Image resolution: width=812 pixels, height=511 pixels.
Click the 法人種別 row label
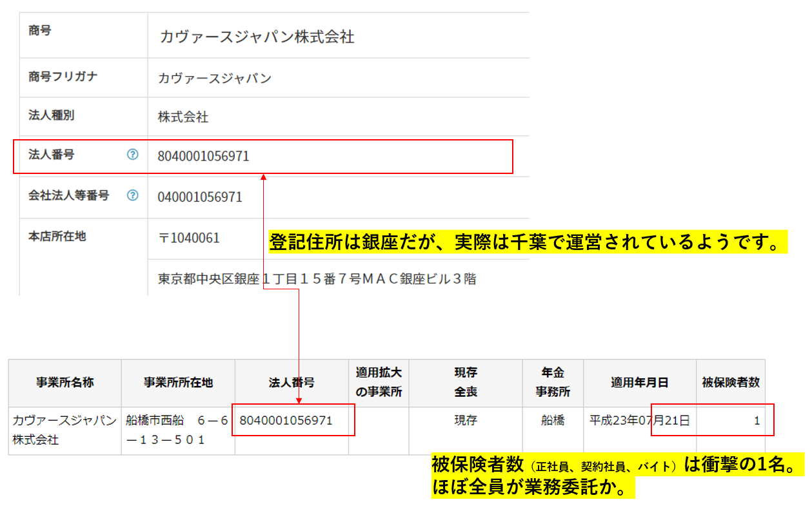tap(51, 115)
